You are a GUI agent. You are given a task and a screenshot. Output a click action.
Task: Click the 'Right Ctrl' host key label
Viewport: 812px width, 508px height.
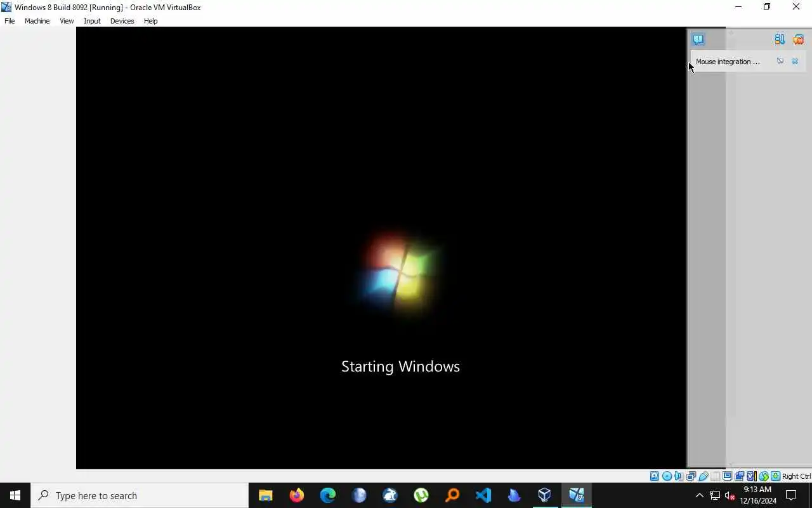[x=796, y=476]
